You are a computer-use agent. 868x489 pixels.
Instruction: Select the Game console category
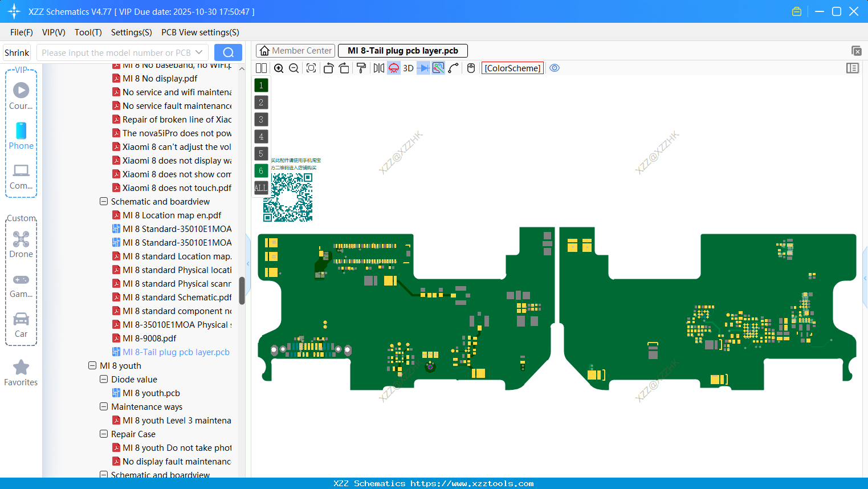click(x=21, y=285)
